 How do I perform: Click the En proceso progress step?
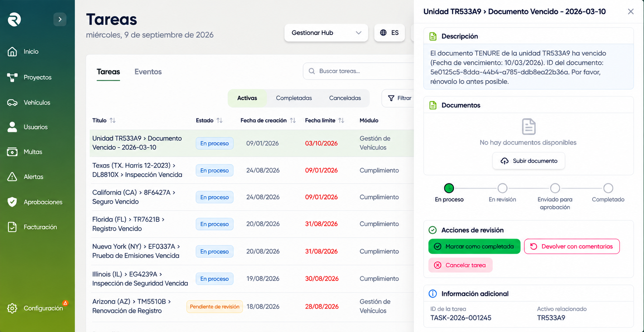point(449,188)
